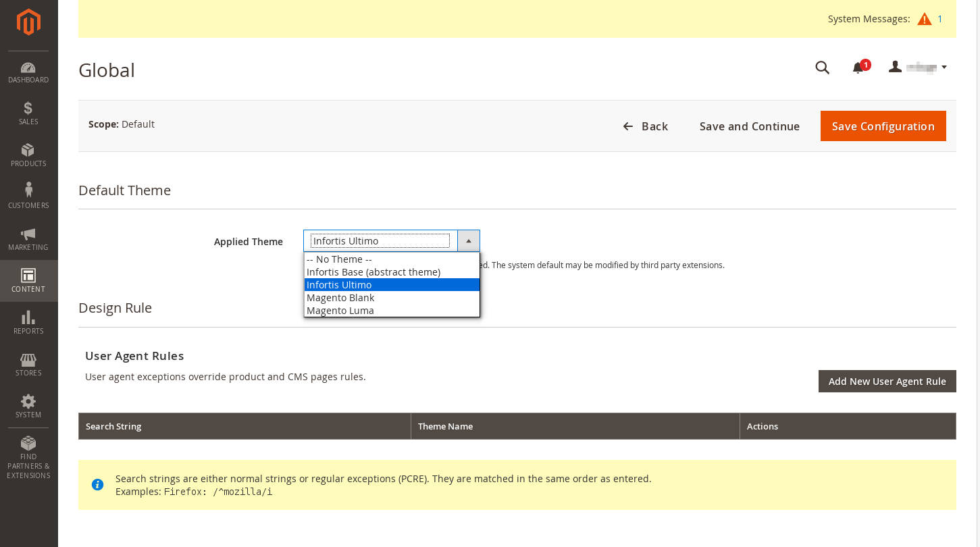Click the Magento logo
The image size is (980, 547).
click(x=28, y=22)
